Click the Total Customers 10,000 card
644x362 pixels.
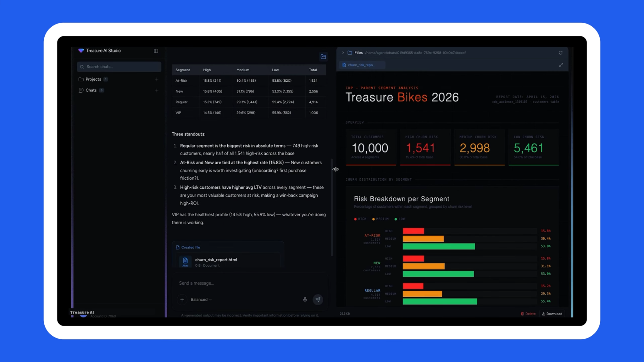click(371, 147)
